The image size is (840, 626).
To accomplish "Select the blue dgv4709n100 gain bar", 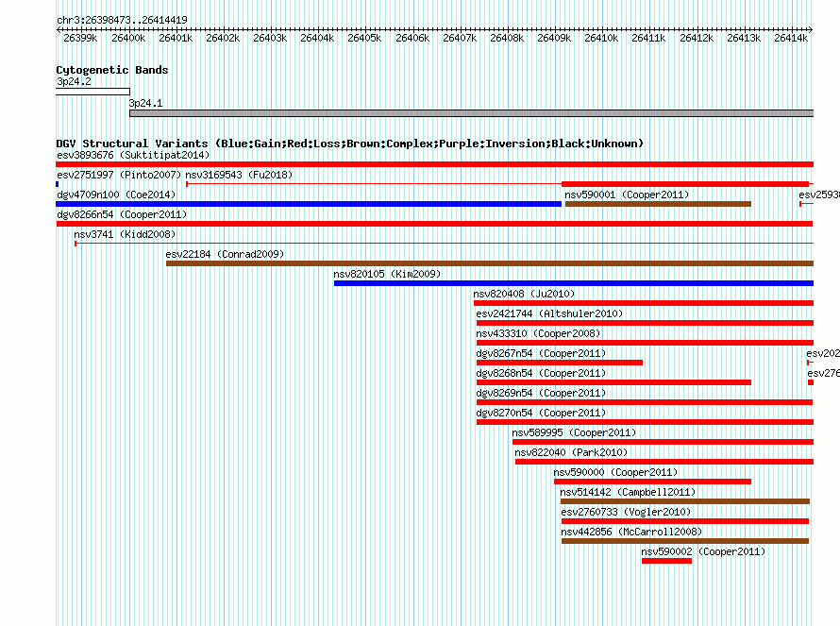I will 309,204.
